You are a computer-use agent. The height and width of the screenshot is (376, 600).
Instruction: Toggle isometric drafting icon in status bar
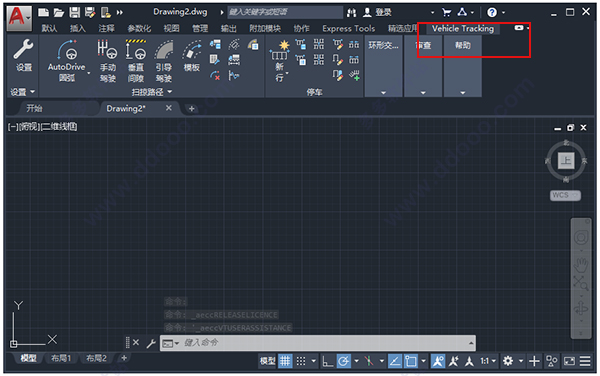[x=368, y=361]
